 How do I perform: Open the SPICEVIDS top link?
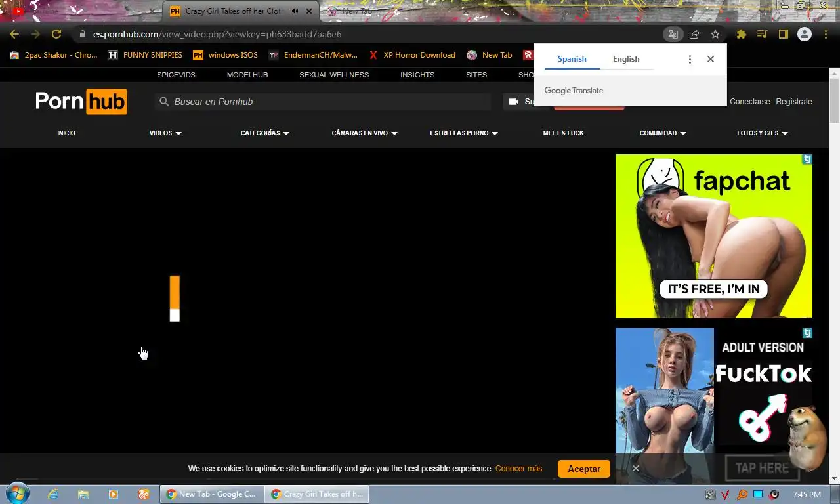[x=176, y=75]
